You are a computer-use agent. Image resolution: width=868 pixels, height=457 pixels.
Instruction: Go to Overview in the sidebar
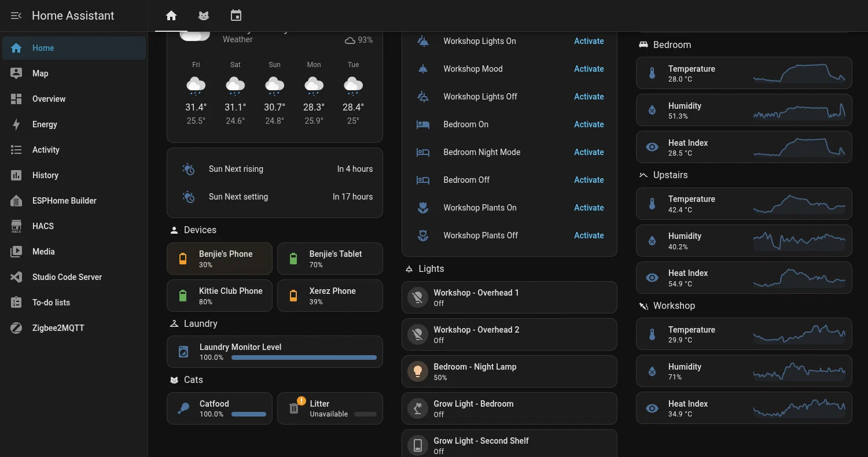(x=74, y=99)
